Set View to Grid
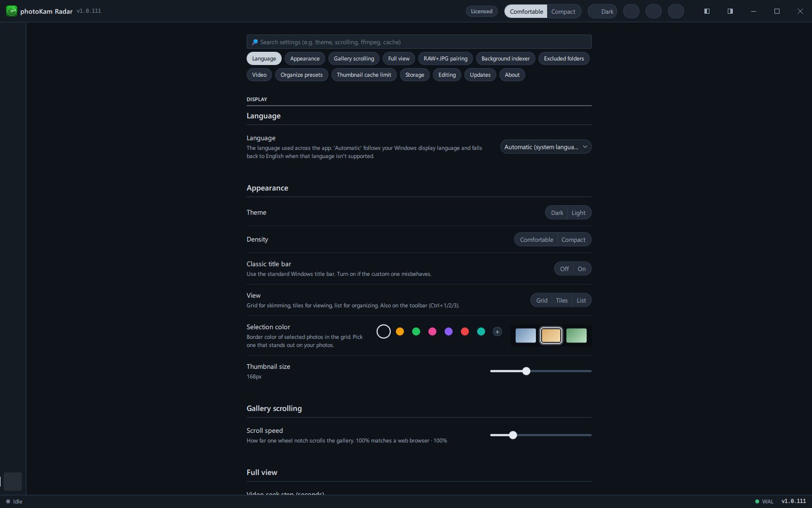812x508 pixels. click(542, 300)
